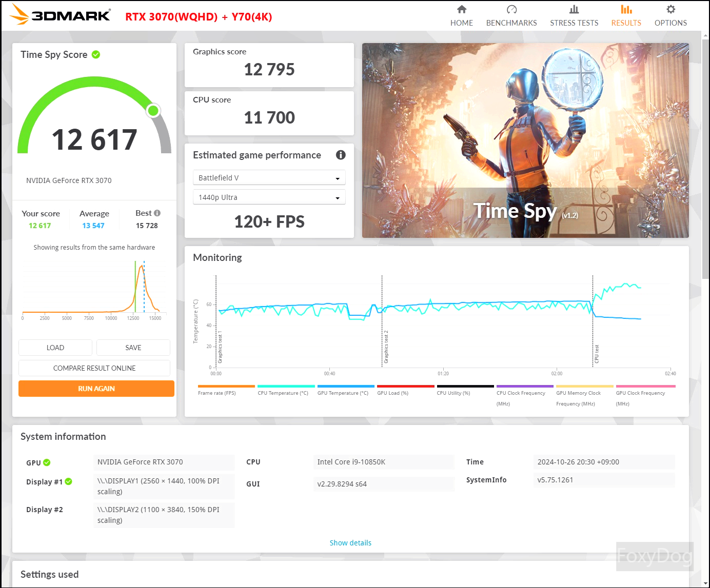This screenshot has height=588, width=710.
Task: Click the Show details link
Action: [x=350, y=543]
